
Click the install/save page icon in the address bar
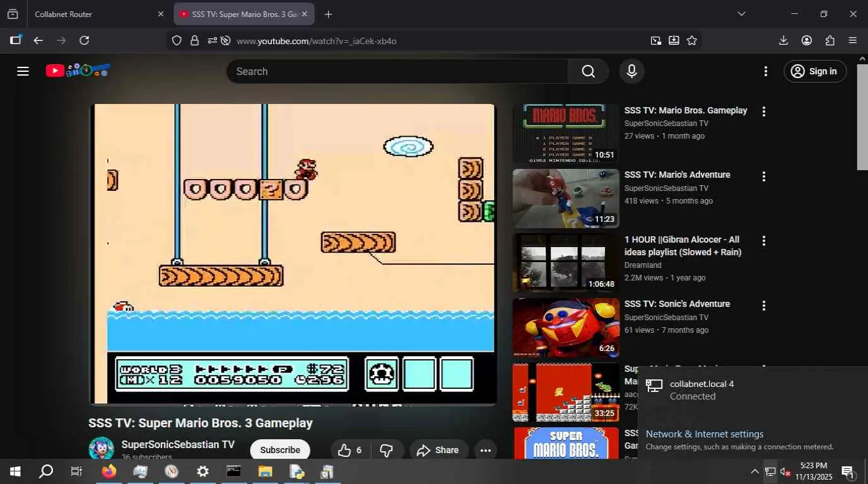point(674,40)
